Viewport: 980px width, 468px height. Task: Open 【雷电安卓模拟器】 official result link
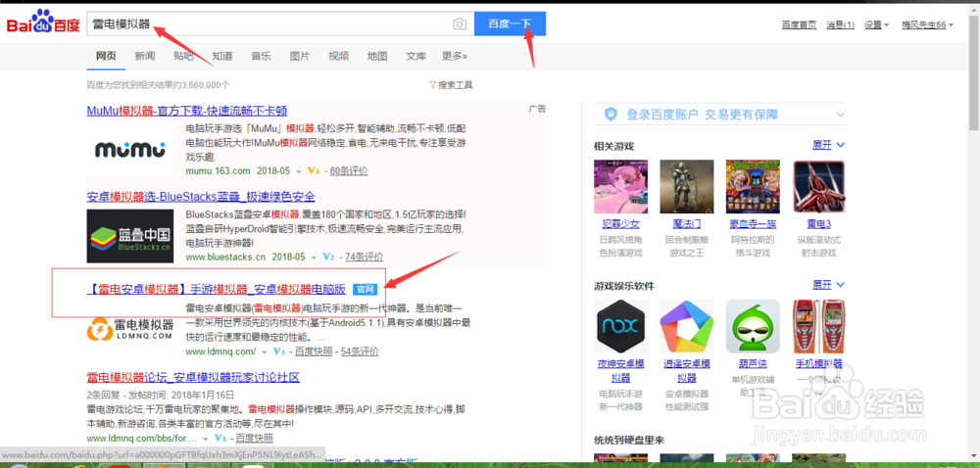pos(217,289)
